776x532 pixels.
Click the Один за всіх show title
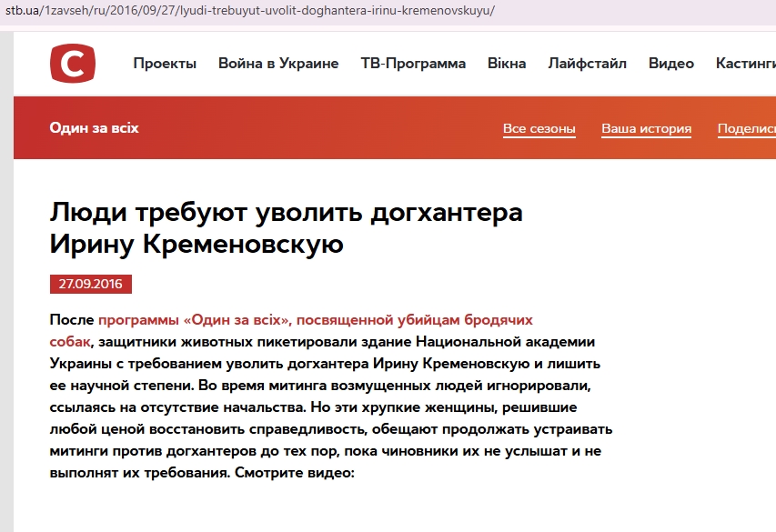click(x=94, y=128)
